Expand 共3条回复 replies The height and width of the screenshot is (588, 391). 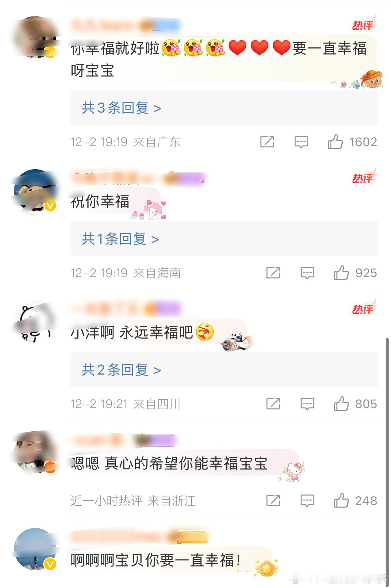[122, 108]
